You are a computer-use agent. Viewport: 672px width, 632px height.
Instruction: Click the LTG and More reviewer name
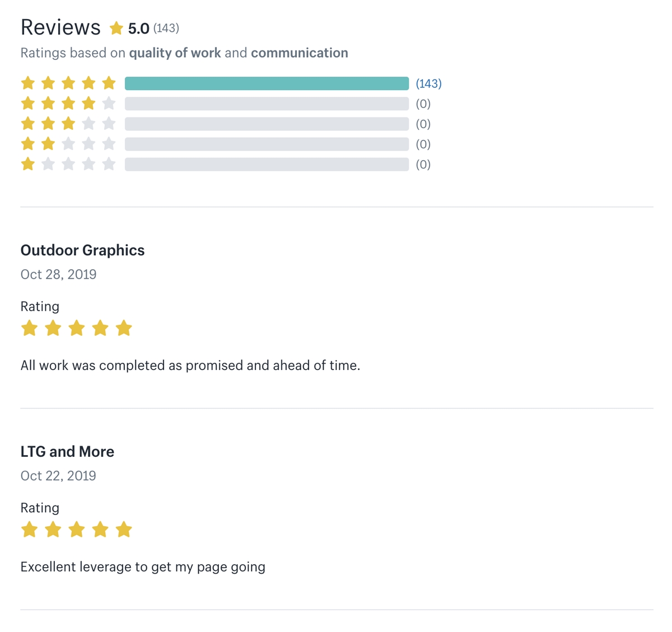(x=67, y=452)
